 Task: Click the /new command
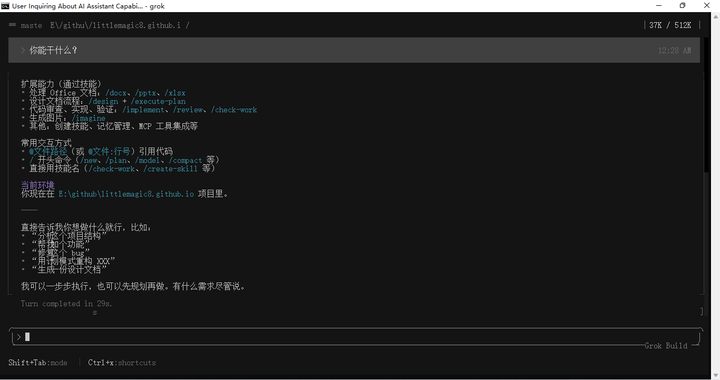click(88, 160)
